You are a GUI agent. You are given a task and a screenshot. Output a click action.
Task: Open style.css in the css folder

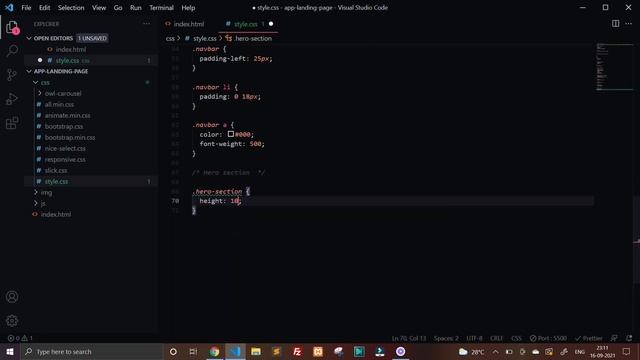57,181
